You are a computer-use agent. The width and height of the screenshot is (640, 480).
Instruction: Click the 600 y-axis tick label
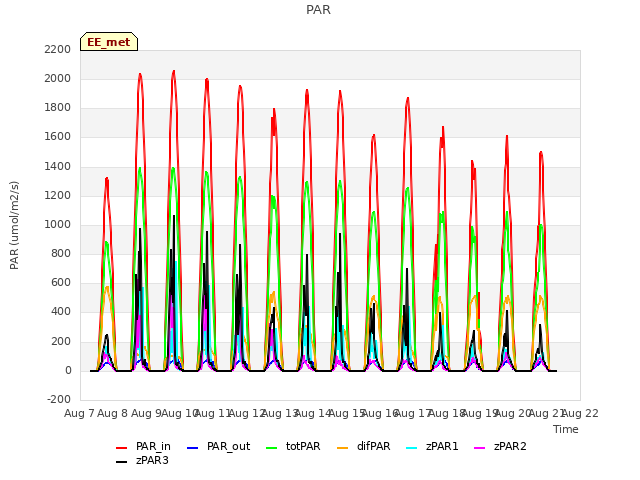click(x=61, y=282)
